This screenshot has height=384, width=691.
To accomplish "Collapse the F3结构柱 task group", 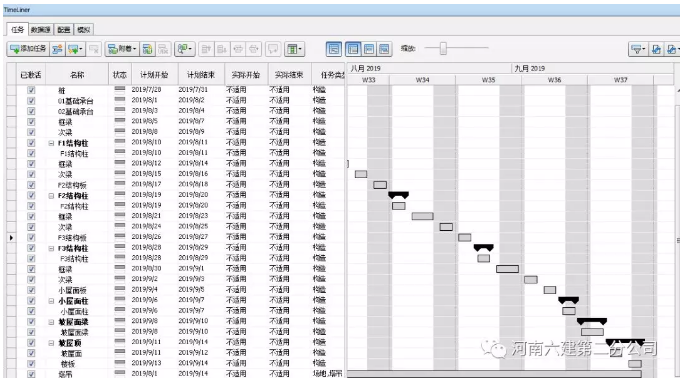I will coord(51,248).
